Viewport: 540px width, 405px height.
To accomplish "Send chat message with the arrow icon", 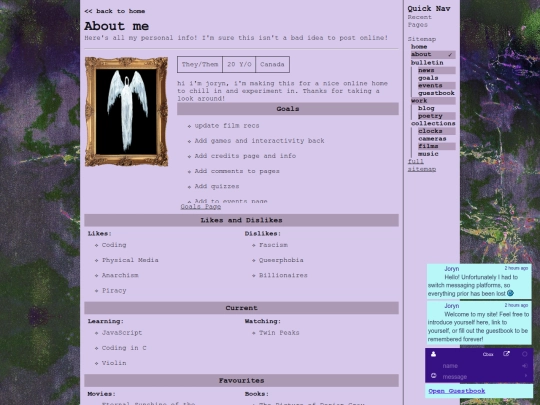I will click(x=526, y=376).
